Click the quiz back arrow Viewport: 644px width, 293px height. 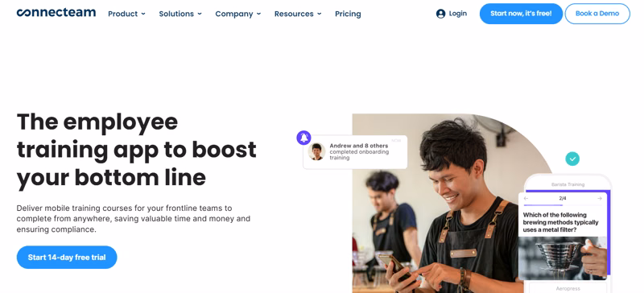tap(526, 199)
